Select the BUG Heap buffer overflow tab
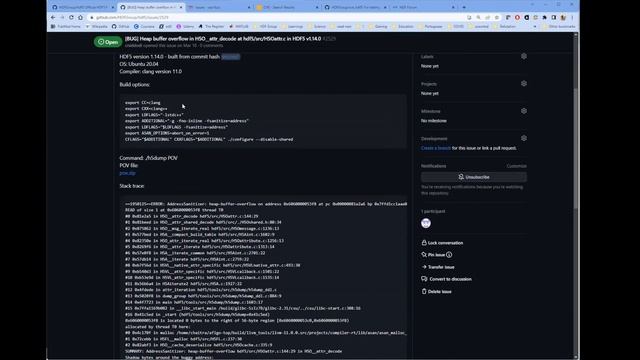The height and width of the screenshot is (360, 640). [x=151, y=7]
